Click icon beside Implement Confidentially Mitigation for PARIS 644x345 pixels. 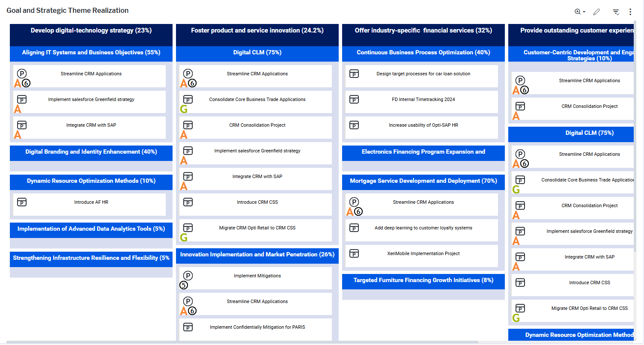pos(188,327)
